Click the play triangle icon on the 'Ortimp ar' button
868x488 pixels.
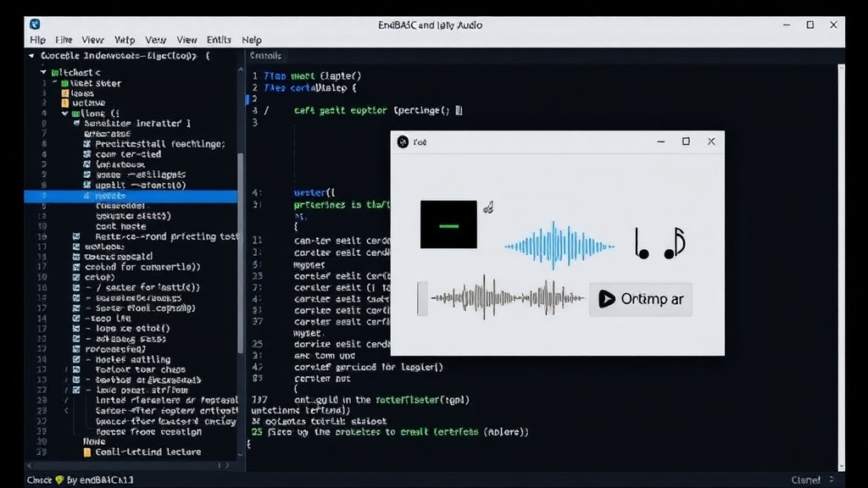point(607,299)
